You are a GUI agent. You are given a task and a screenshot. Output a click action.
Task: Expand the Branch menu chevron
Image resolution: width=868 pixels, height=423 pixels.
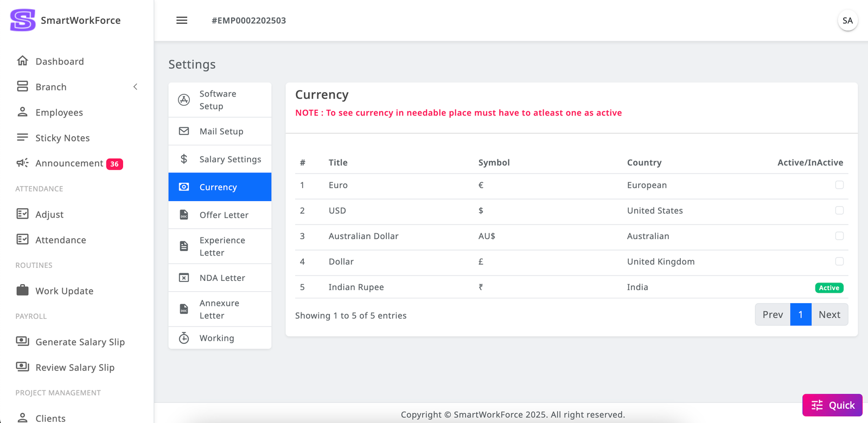point(135,87)
